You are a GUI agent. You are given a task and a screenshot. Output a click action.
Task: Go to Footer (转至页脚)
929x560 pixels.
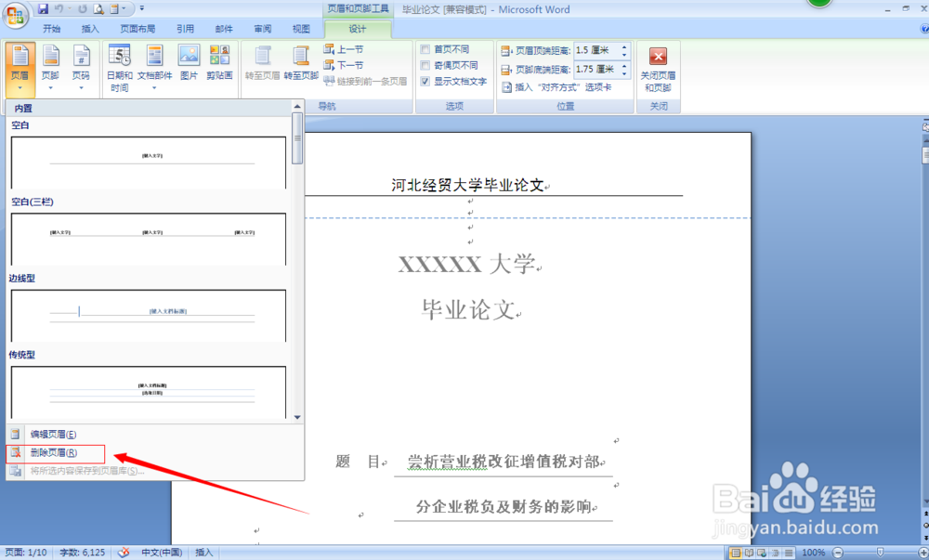click(301, 63)
